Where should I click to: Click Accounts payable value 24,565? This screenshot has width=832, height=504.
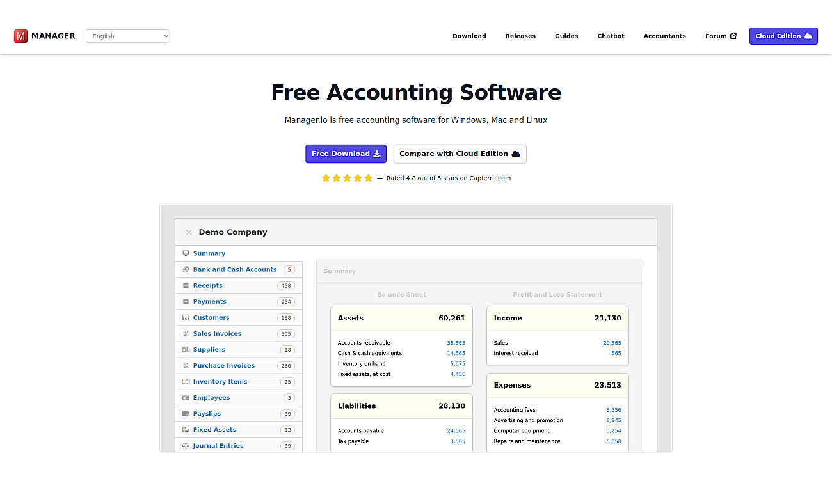pos(456,430)
